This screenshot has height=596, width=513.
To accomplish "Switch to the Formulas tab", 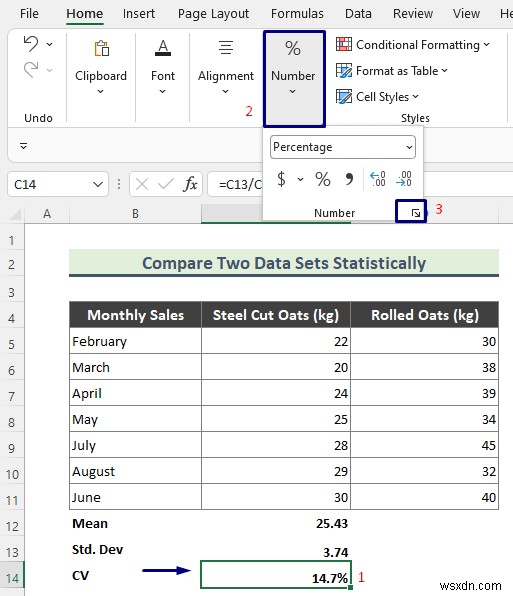I will 297,14.
